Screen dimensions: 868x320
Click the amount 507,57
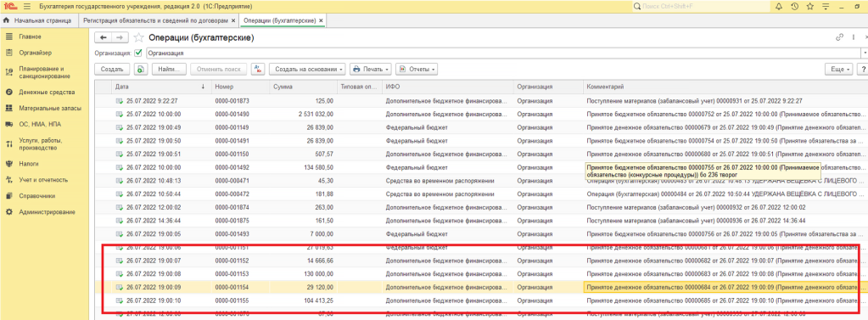324,154
